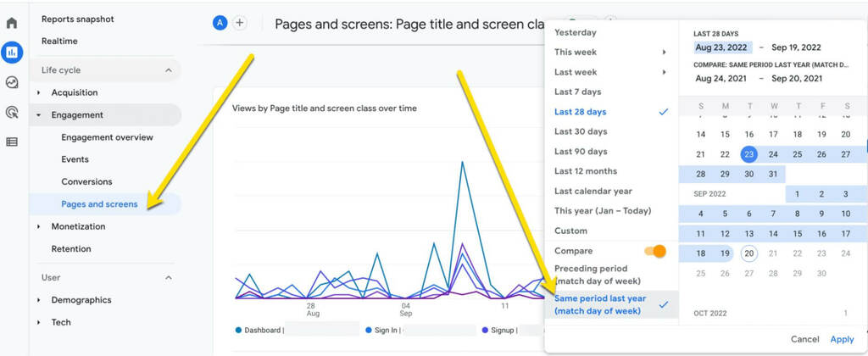This screenshot has width=868, height=356.
Task: Expand the Acquisition tree item
Action: [39, 92]
